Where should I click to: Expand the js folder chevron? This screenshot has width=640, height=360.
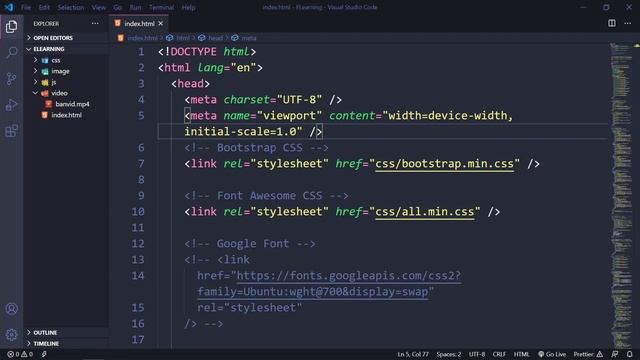coord(36,82)
